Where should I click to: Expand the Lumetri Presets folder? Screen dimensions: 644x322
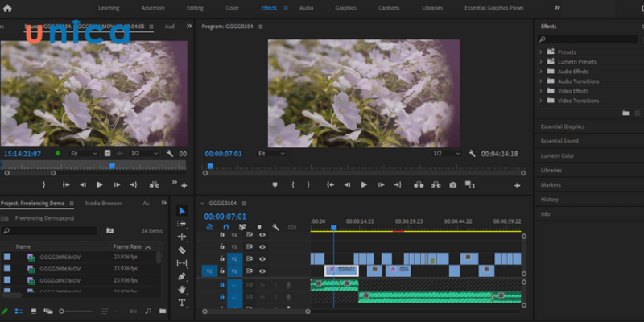tap(542, 61)
